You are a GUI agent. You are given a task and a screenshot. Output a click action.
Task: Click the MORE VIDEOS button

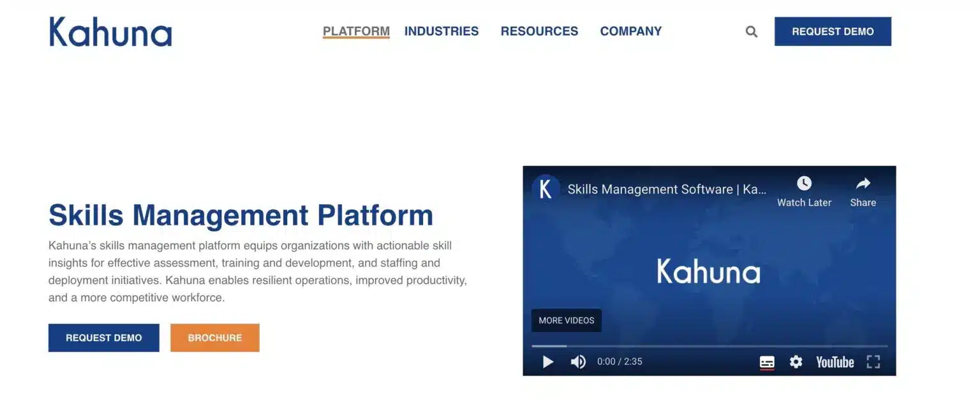[x=567, y=321]
